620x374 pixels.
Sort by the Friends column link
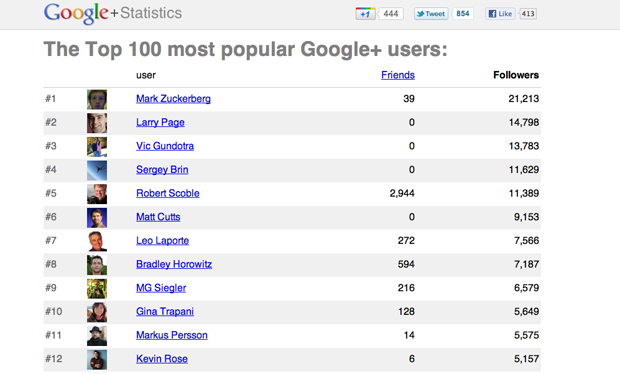[x=398, y=75]
